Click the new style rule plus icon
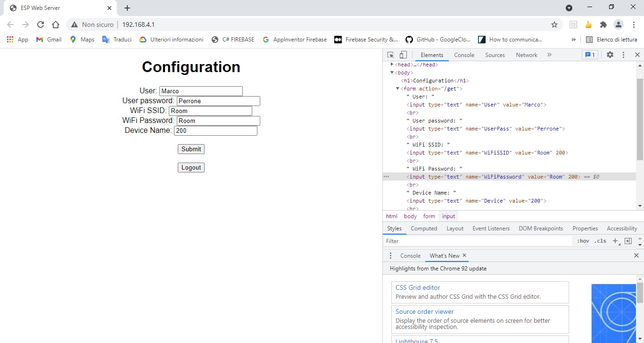The height and width of the screenshot is (343, 644). (x=615, y=241)
